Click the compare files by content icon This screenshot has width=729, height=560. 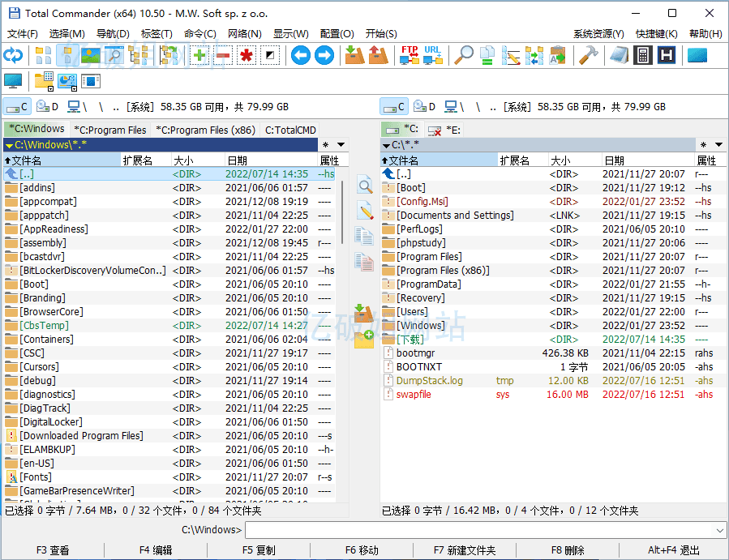(487, 56)
